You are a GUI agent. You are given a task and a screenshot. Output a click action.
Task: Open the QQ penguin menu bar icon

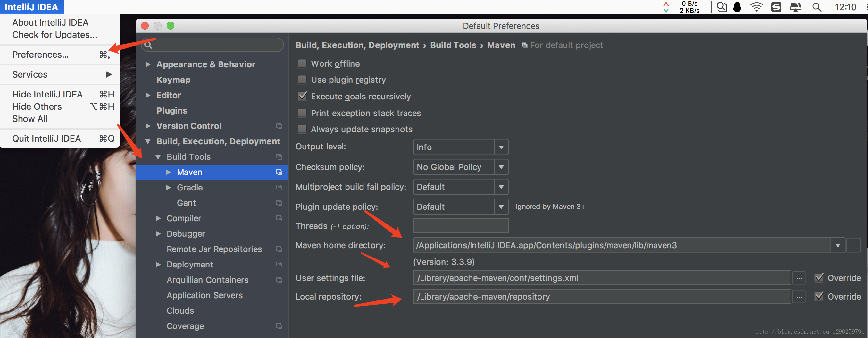(737, 7)
